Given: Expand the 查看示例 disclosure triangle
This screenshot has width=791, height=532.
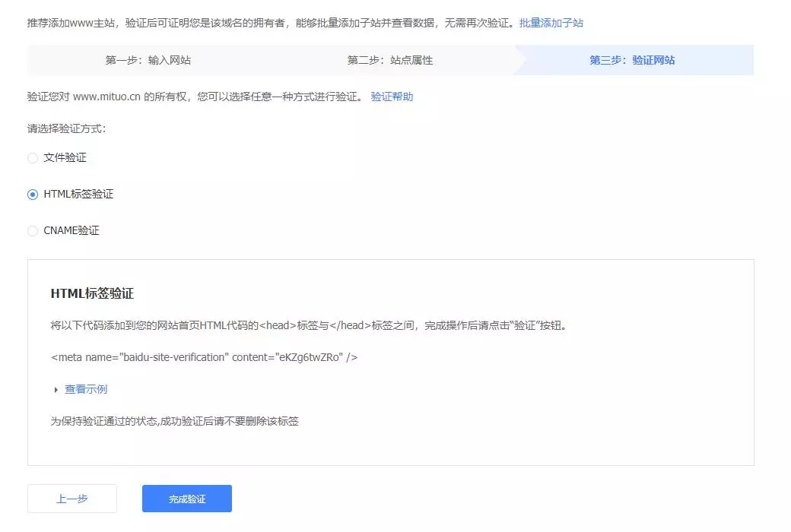Looking at the screenshot, I should point(56,390).
